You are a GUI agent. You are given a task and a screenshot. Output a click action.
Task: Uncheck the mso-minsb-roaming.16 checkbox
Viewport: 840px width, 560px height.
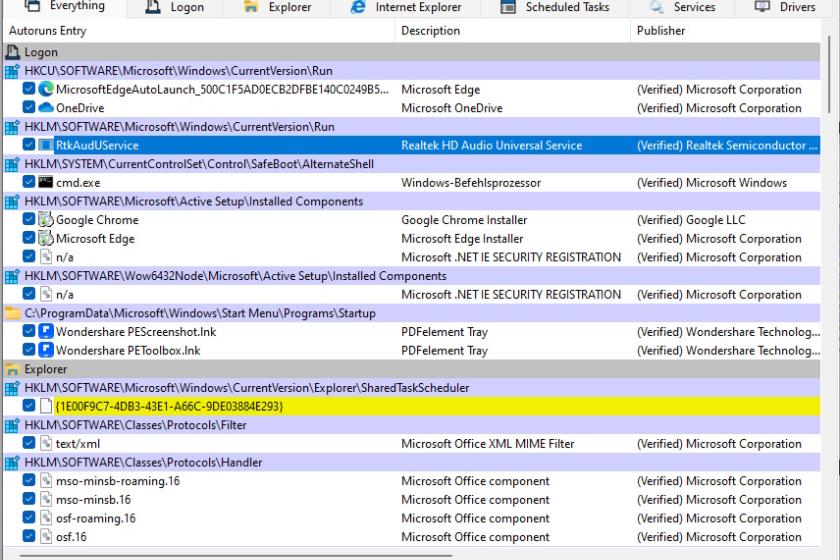tap(29, 480)
